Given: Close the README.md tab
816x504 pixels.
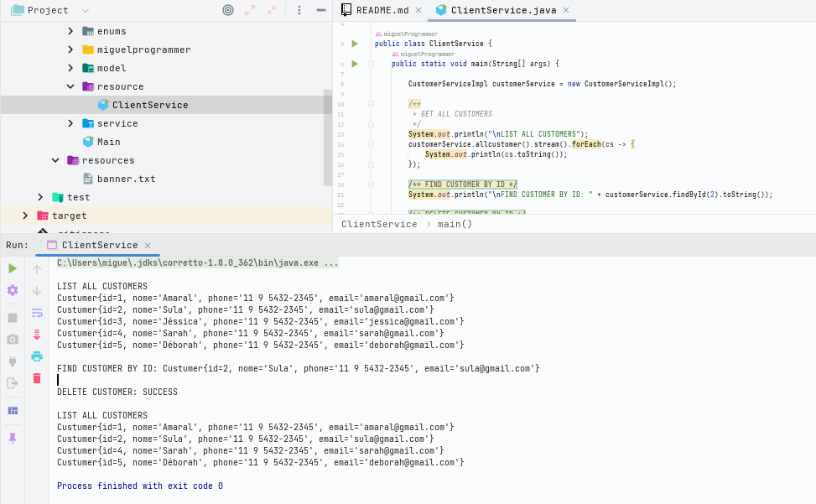Looking at the screenshot, I should (418, 10).
